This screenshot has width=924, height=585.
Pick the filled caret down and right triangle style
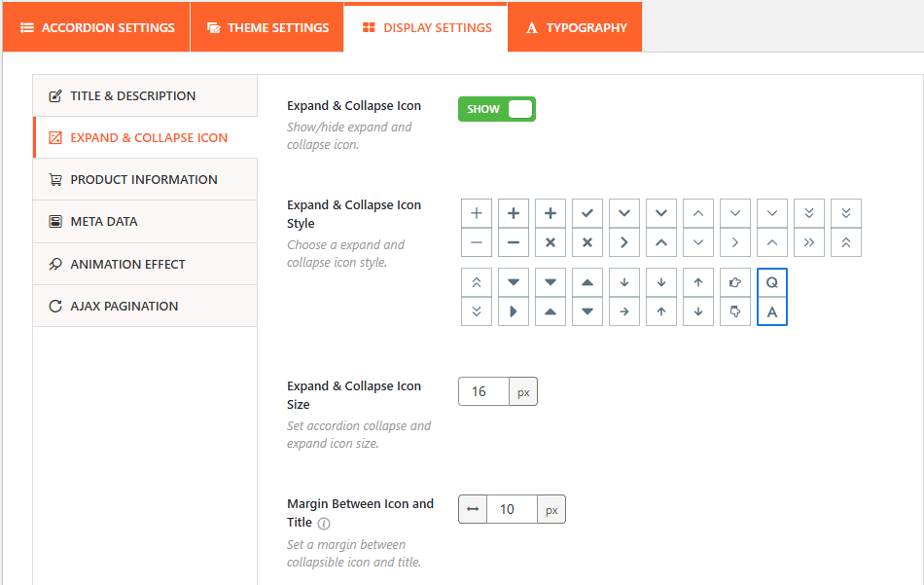tap(513, 297)
